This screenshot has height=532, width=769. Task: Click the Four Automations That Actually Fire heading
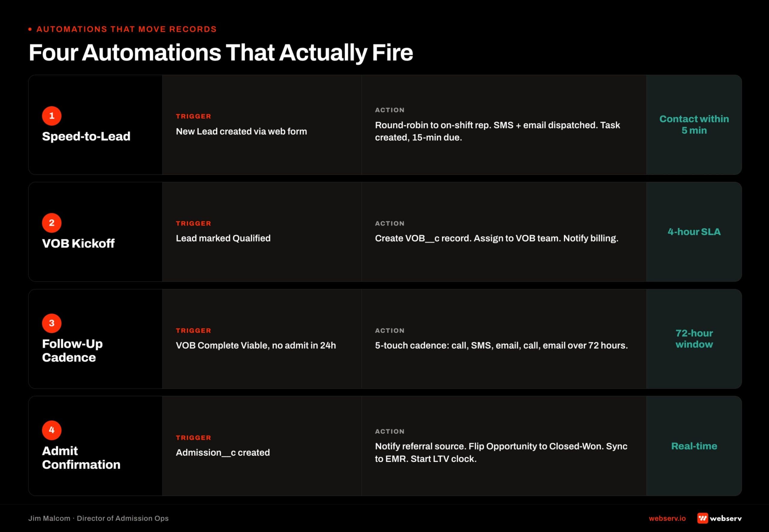tap(221, 53)
